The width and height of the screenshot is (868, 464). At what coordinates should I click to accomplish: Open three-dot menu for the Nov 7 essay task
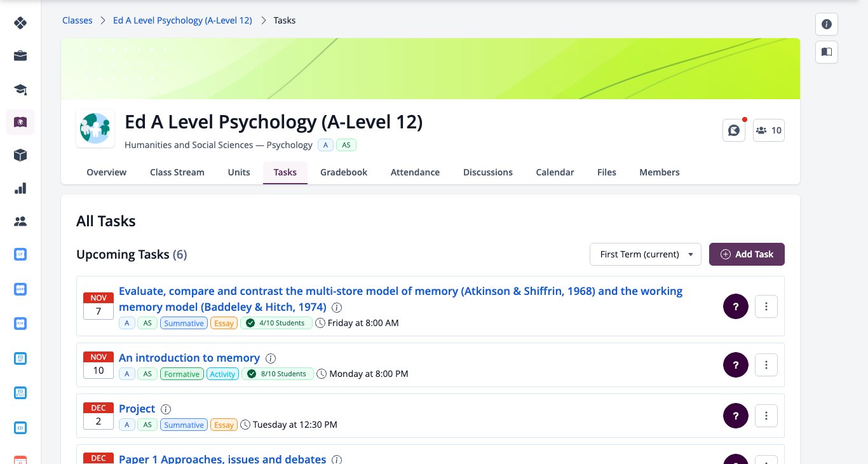[766, 306]
